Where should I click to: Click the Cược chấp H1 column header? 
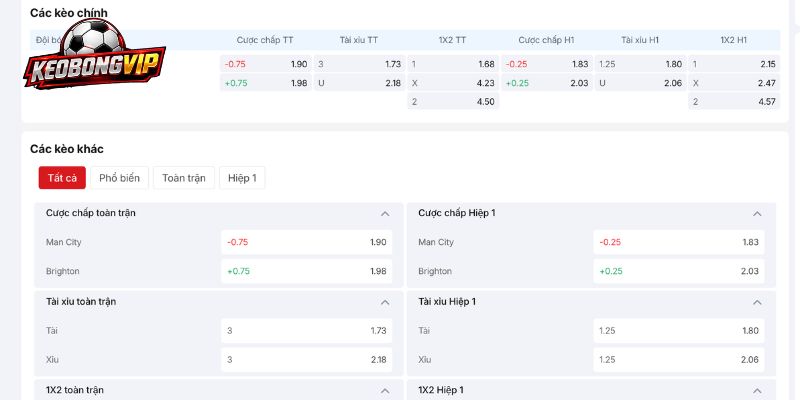coord(546,40)
